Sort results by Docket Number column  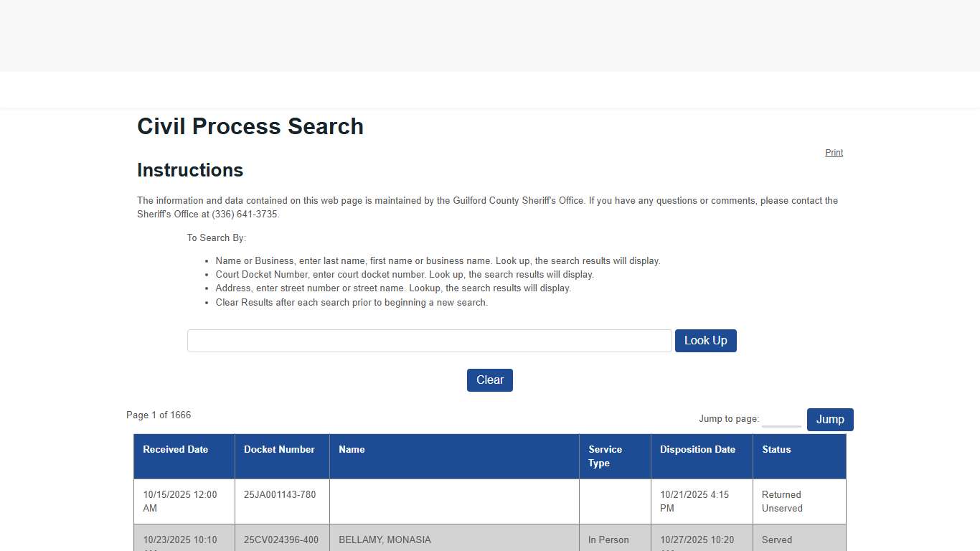tap(279, 449)
